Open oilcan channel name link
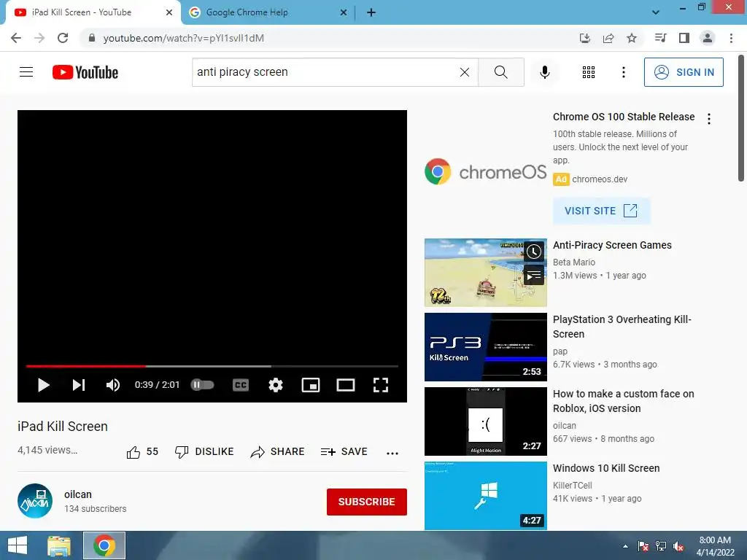The height and width of the screenshot is (560, 747). (x=78, y=494)
